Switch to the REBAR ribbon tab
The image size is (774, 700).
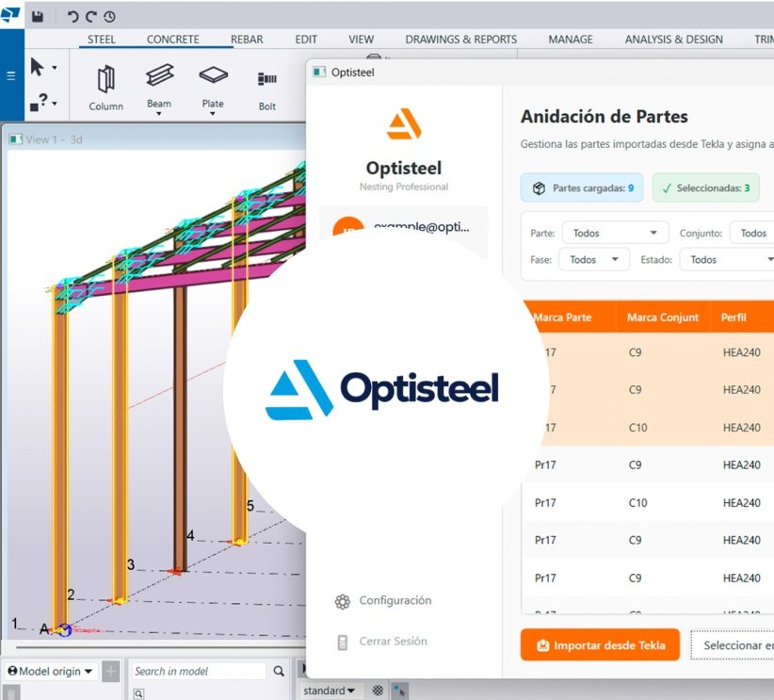(247, 40)
